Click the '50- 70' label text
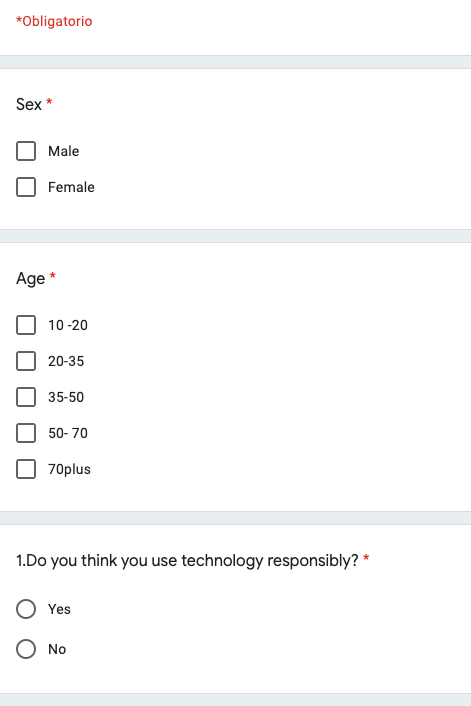 coord(68,433)
